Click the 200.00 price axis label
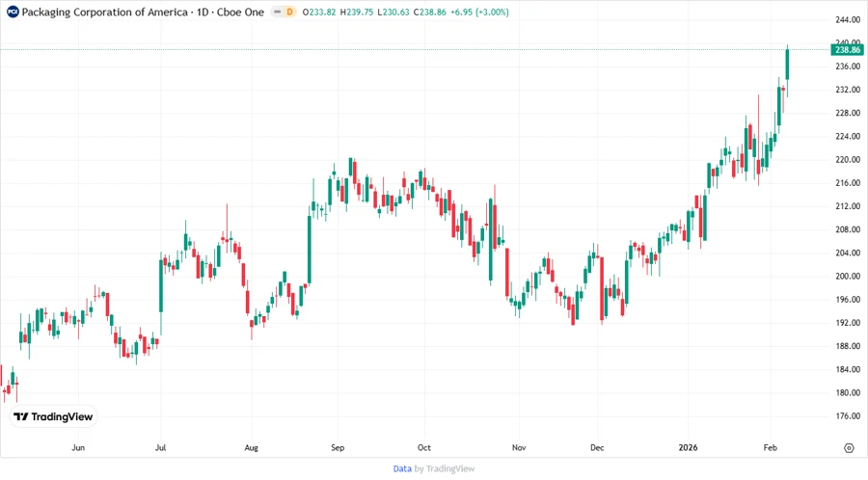 tap(848, 277)
